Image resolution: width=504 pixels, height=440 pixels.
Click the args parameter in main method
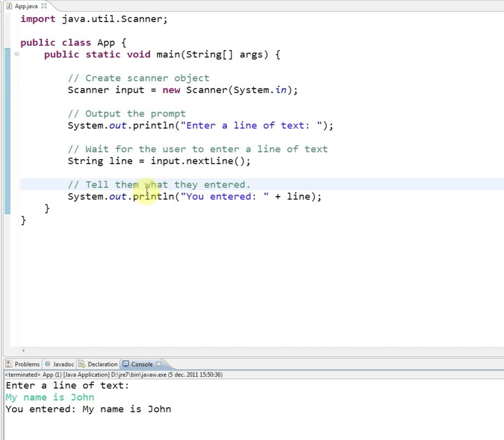pos(251,55)
